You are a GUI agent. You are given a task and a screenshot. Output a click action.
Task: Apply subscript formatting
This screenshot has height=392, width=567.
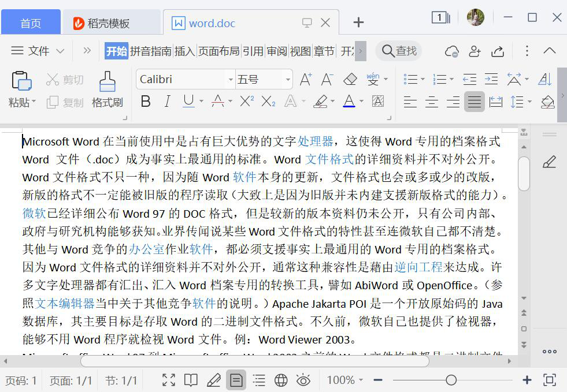point(268,102)
